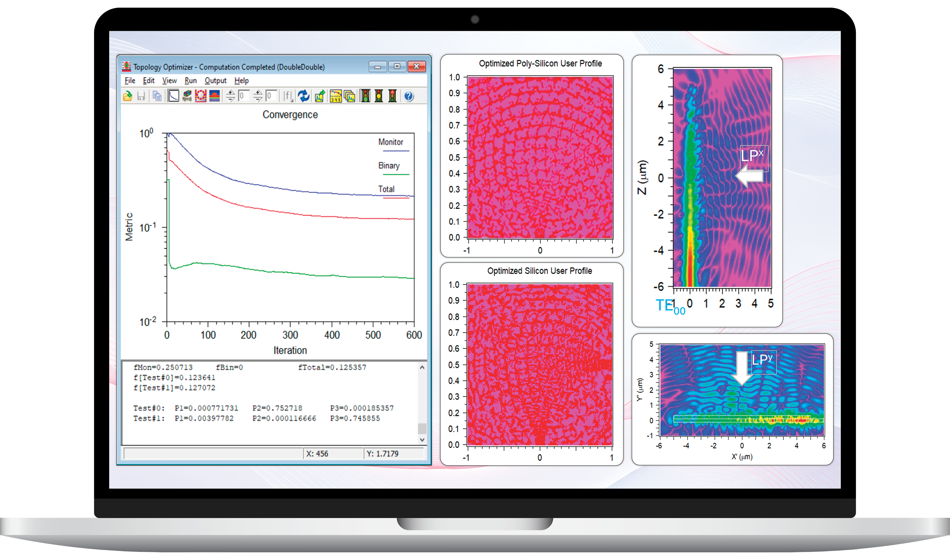Image resolution: width=950 pixels, height=560 pixels.
Task: Click the scroll down arrow in the log panel
Action: point(422,440)
